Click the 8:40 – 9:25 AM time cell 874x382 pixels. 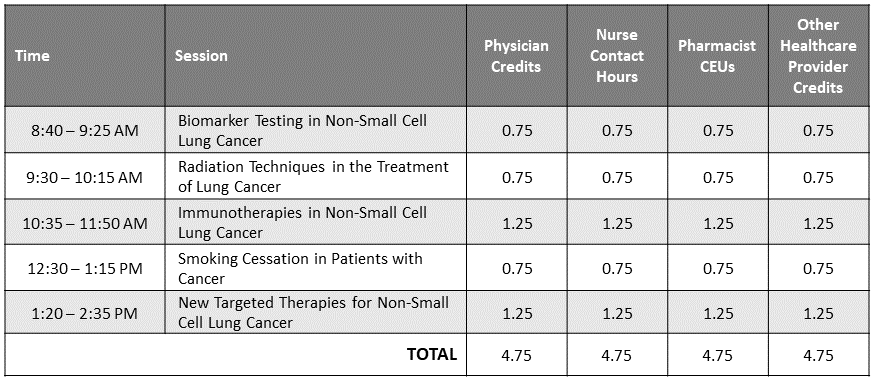pyautogui.click(x=85, y=129)
